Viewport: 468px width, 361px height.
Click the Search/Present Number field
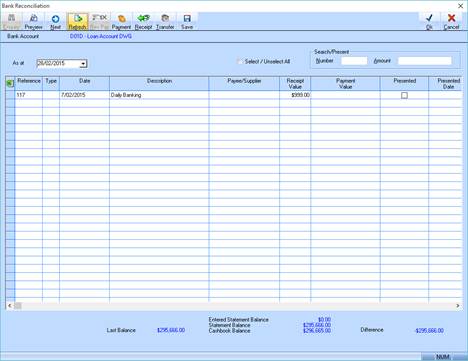pos(354,61)
